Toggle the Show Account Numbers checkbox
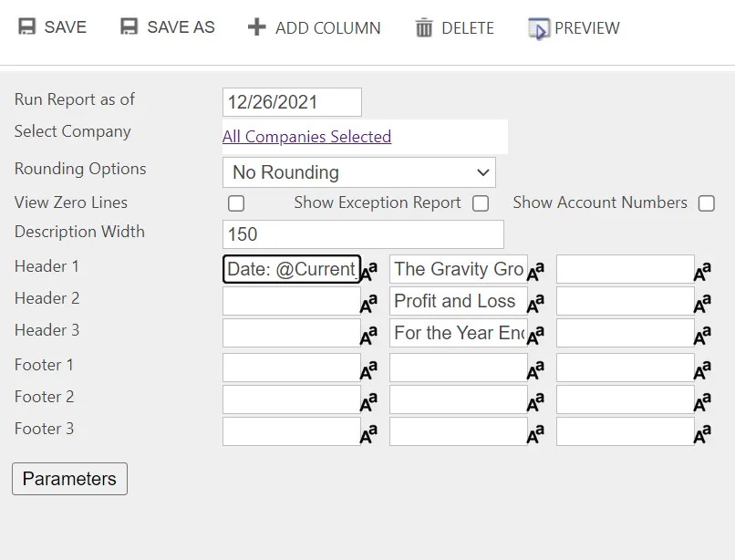 (x=707, y=203)
